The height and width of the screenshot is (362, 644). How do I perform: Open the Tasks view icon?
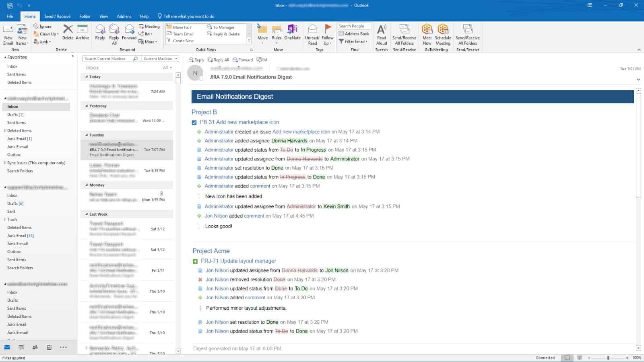tap(50, 347)
